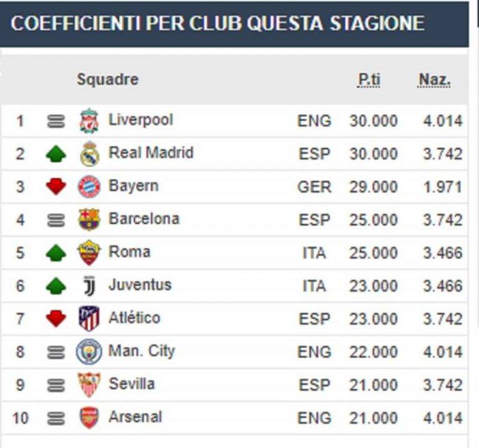479x448 pixels.
Task: Sort by the Naz. column header
Action: click(434, 80)
